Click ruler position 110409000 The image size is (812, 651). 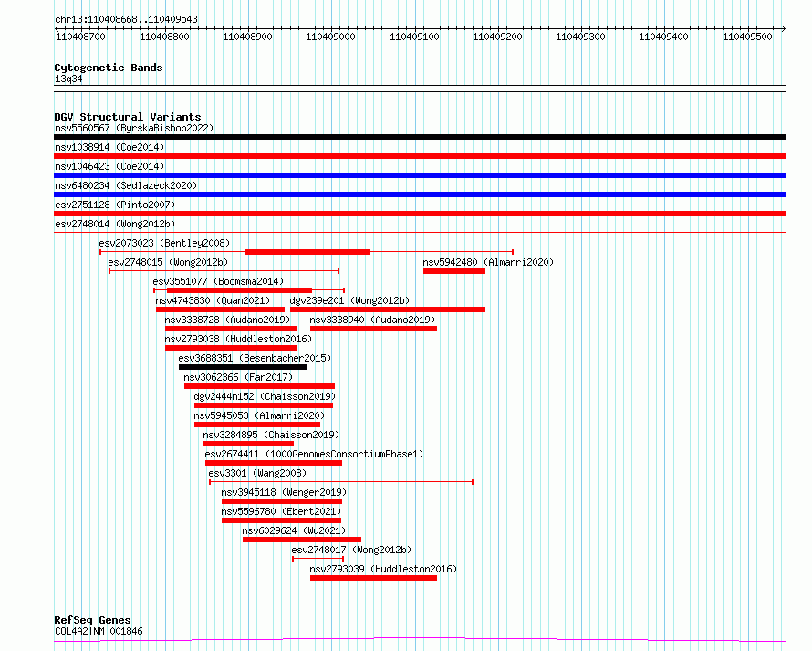[330, 37]
